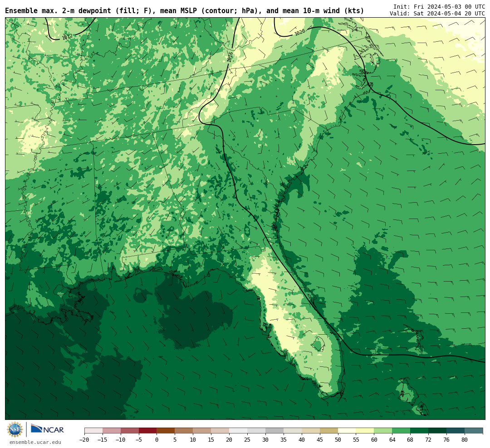The image size is (490, 448).
Task: Click the 35 colorbar tick label
Action: [284, 439]
